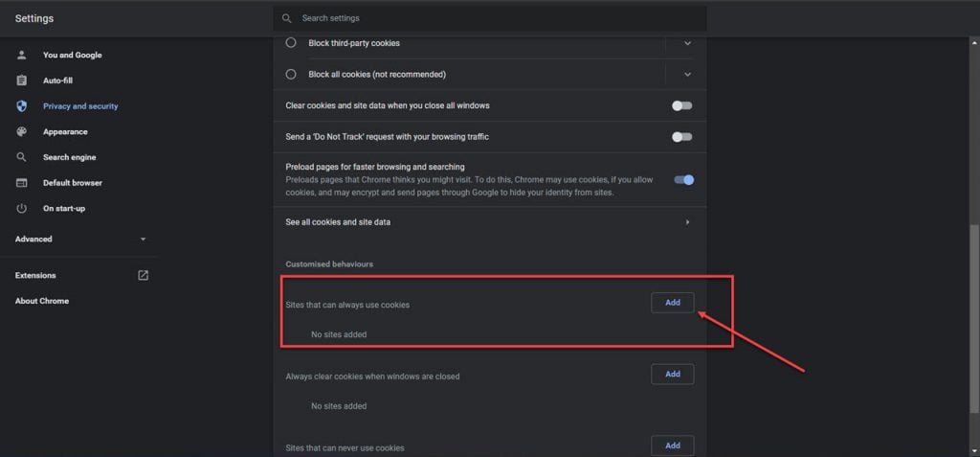Click the Appearance palette icon
Screen dimensions: 980x457
tap(21, 132)
